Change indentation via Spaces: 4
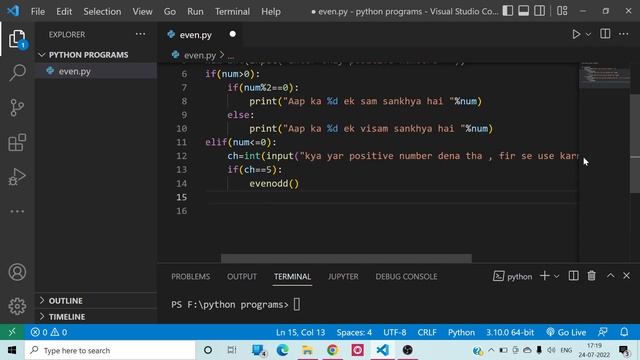The height and width of the screenshot is (360, 640). 354,332
